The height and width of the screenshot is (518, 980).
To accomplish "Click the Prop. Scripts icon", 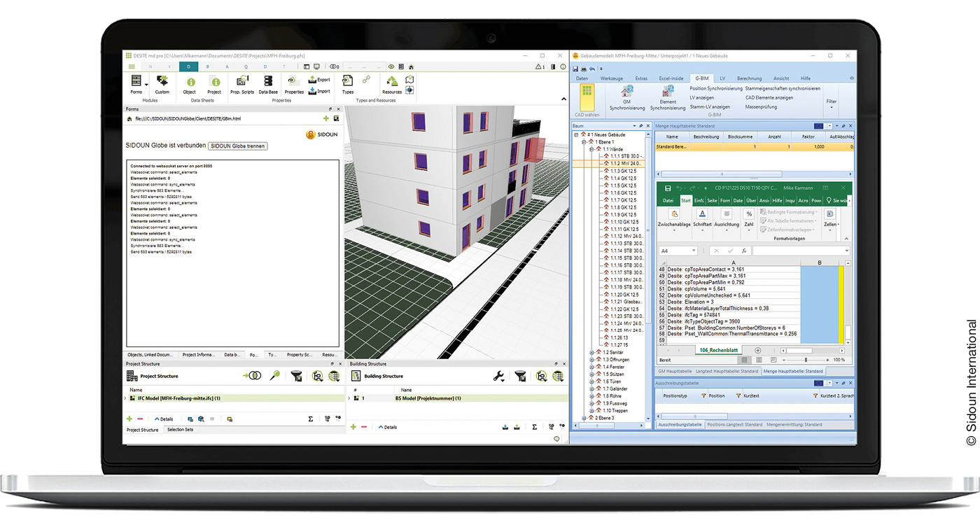I will click(x=243, y=80).
